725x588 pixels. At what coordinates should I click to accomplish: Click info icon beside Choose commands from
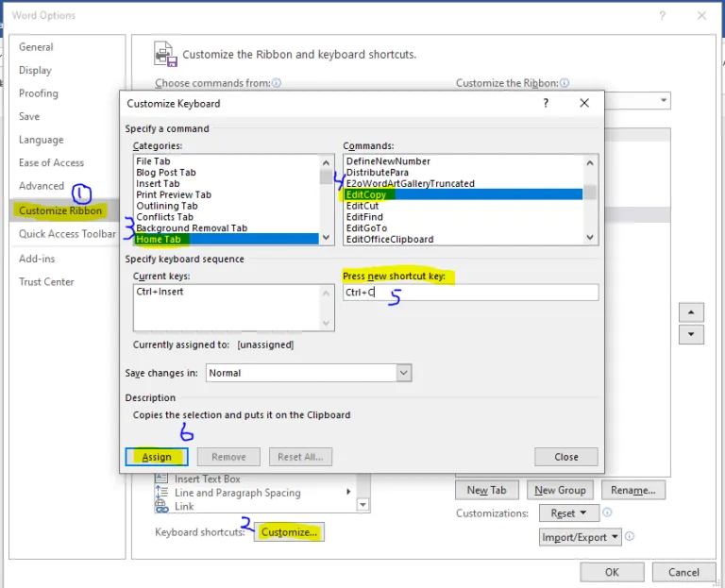tap(277, 83)
